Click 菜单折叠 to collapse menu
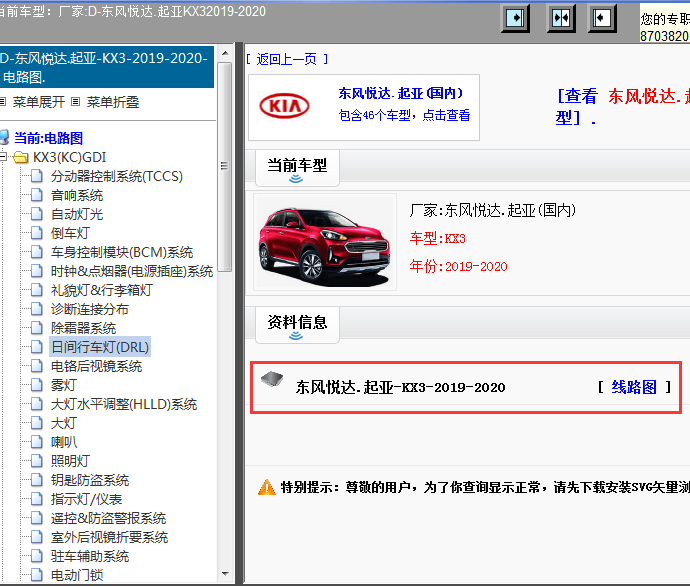690x586 pixels. click(113, 102)
